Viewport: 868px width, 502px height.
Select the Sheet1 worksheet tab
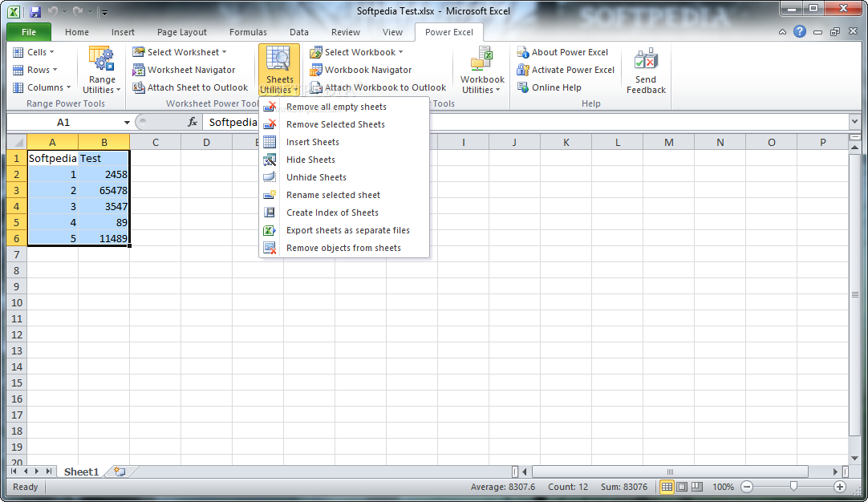click(81, 472)
